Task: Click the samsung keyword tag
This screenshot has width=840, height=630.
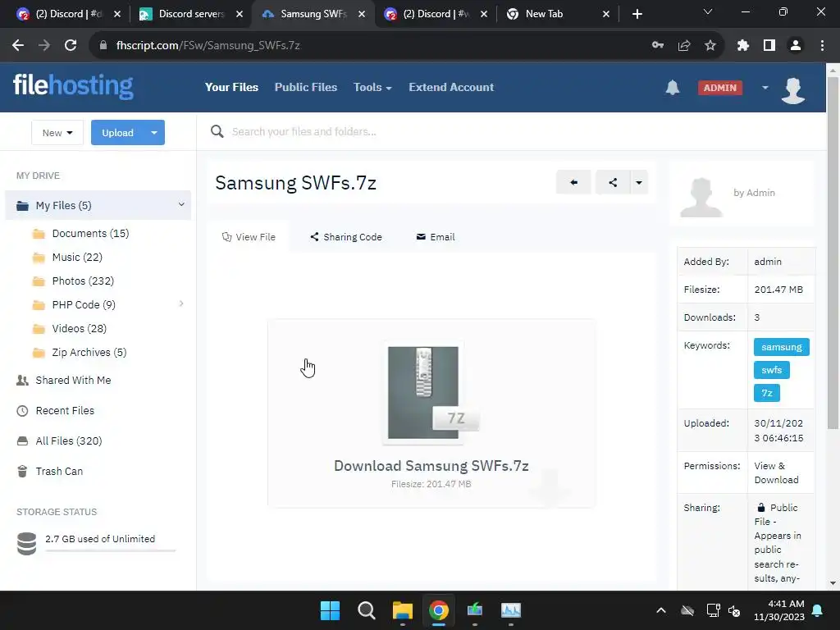Action: pyautogui.click(x=782, y=347)
